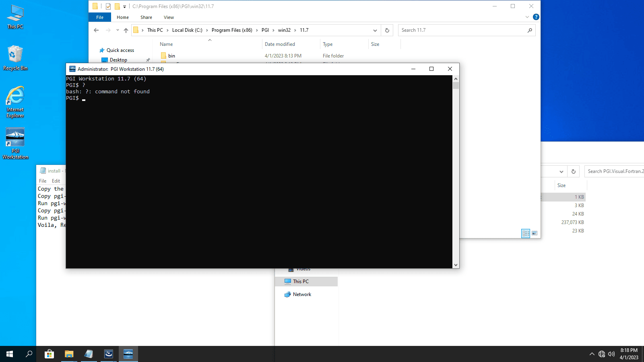The height and width of the screenshot is (362, 644).
Task: Open address bar history dropdown
Action: 375,30
